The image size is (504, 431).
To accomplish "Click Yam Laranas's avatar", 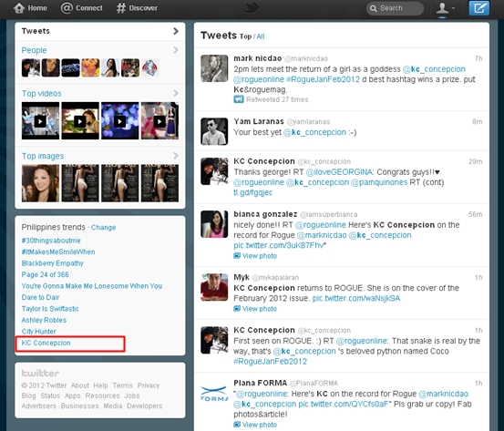I will coord(214,131).
